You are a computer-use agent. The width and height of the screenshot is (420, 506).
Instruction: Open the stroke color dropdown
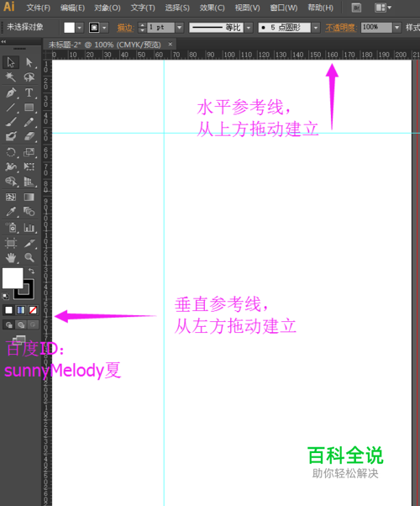104,28
